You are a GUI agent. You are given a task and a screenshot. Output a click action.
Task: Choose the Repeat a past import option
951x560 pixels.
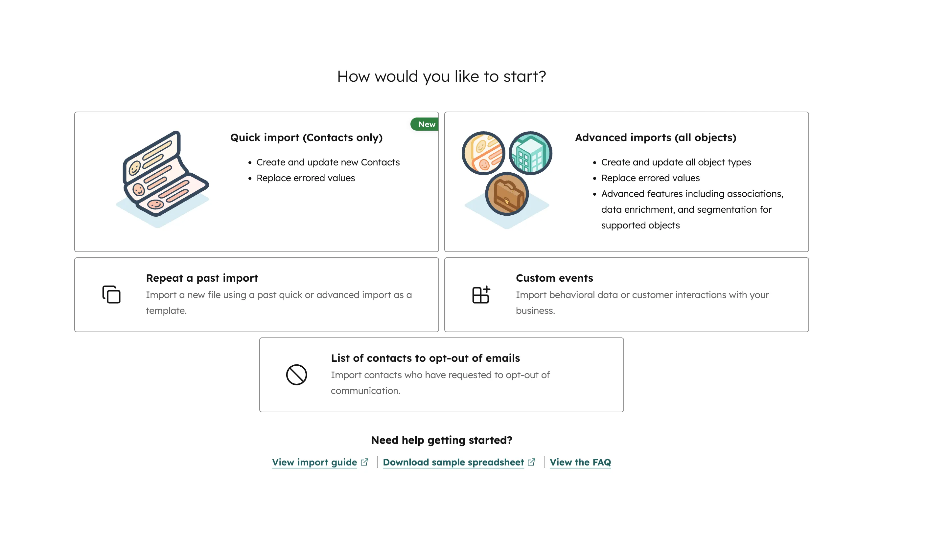256,295
